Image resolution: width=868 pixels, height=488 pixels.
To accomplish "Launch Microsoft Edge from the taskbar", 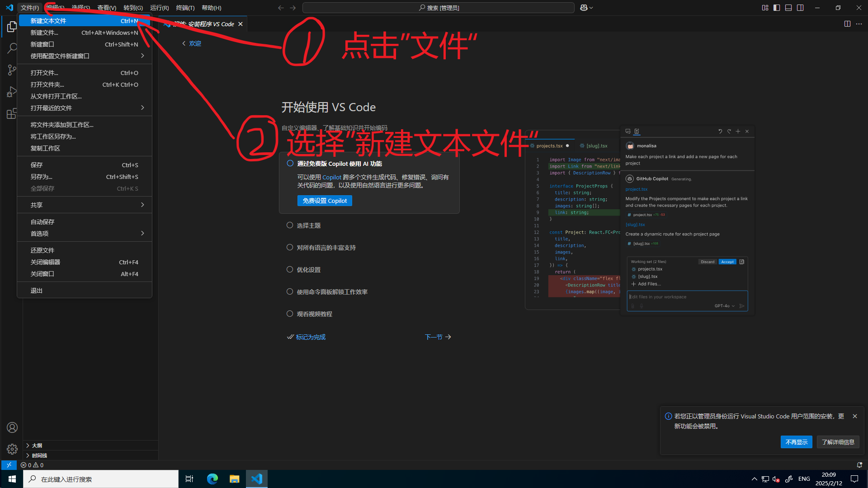I will tap(212, 479).
